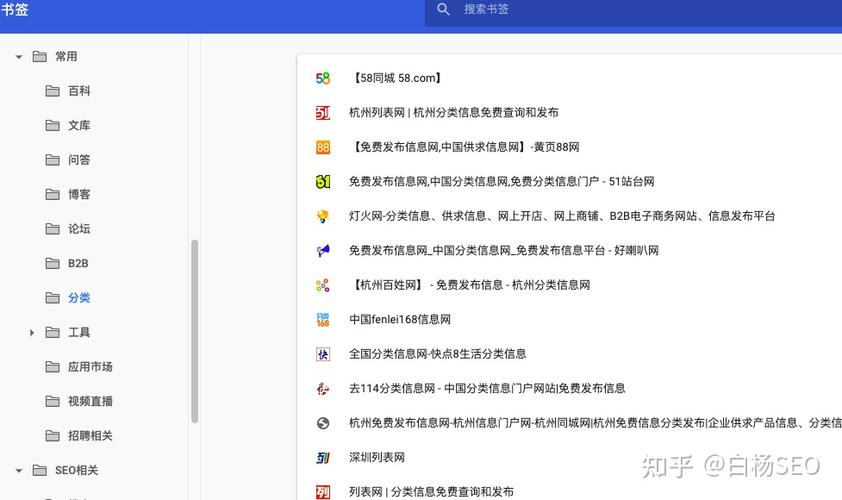842x500 pixels.
Task: Click the search magnifier icon
Action: 443,9
